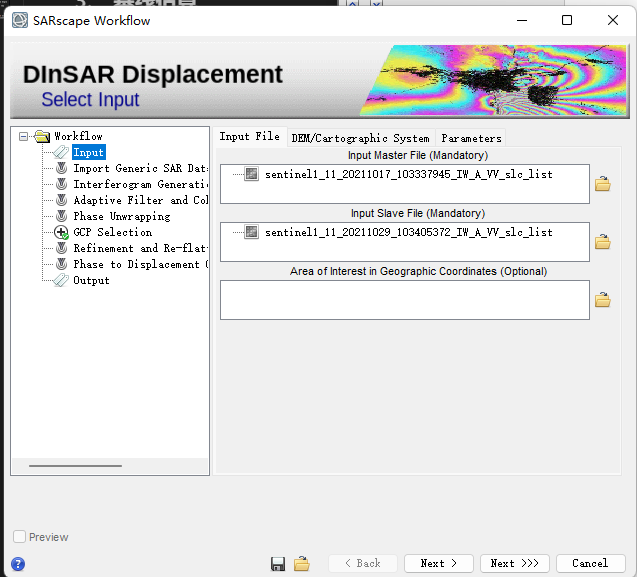Click the Input step tag icon
The width and height of the screenshot is (637, 577).
pos(61,152)
